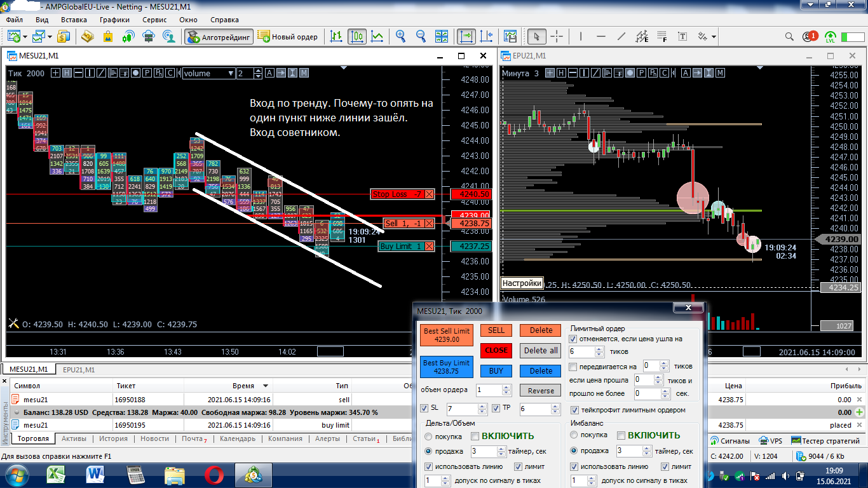Screen dimensions: 868x488
Task: Click the Best Sell Limit 4239.00 button
Action: click(x=447, y=335)
